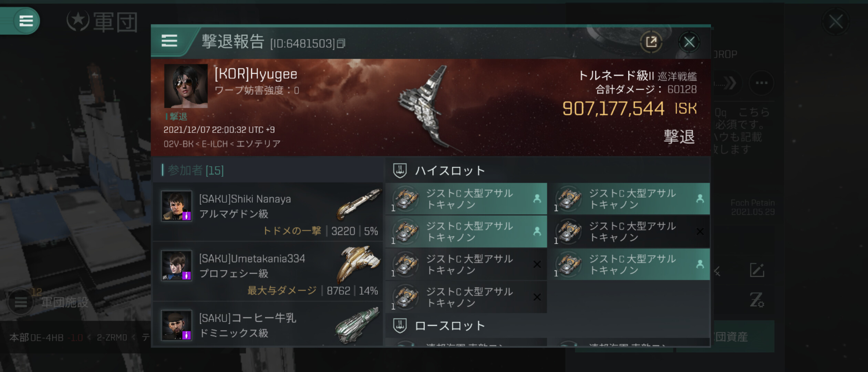Open the main green menu button
Image resolution: width=868 pixels, height=372 pixels.
[x=26, y=21]
